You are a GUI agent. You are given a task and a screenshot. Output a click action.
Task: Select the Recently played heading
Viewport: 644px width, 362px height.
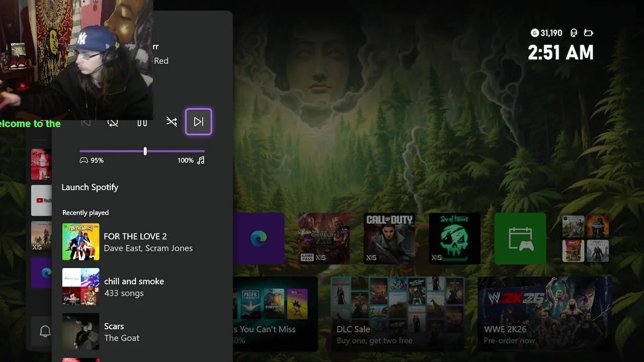(86, 213)
